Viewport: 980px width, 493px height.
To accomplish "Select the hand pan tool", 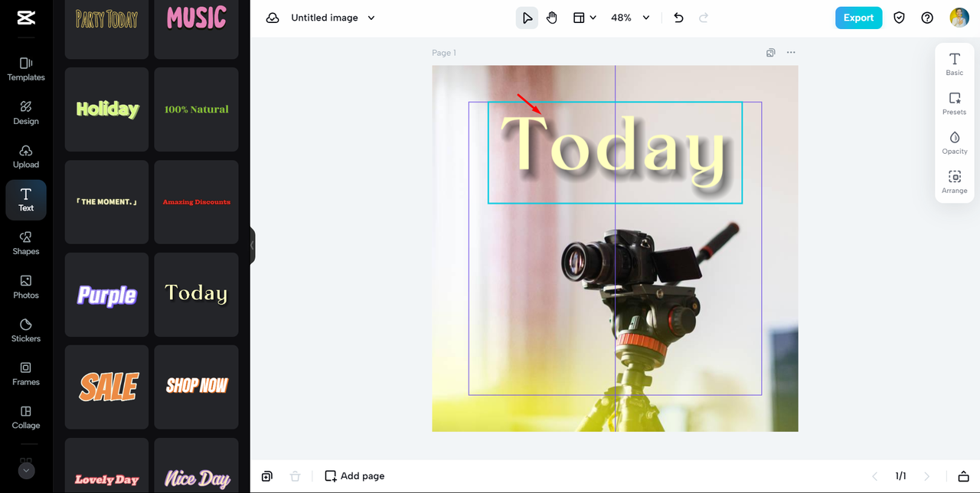I will click(552, 18).
